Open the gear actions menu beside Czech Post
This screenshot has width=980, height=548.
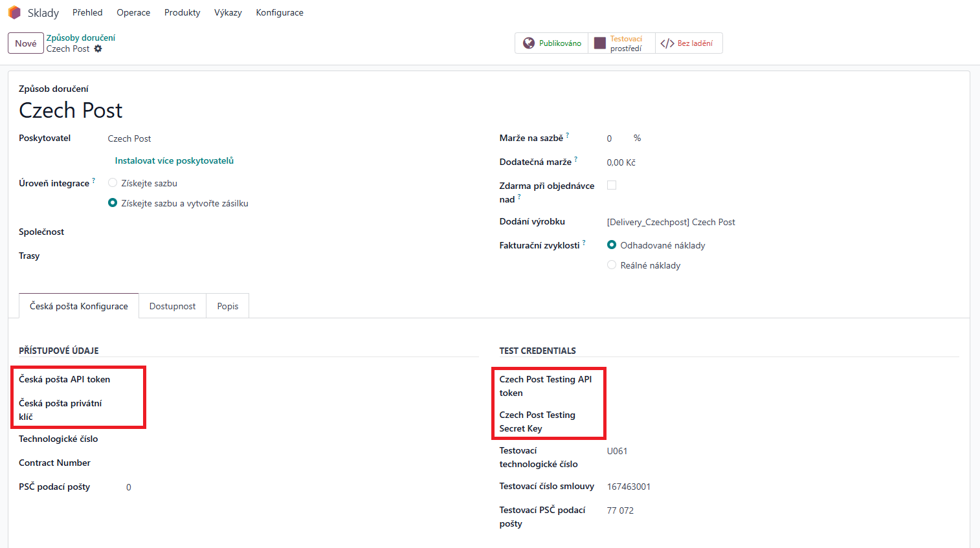pyautogui.click(x=98, y=49)
